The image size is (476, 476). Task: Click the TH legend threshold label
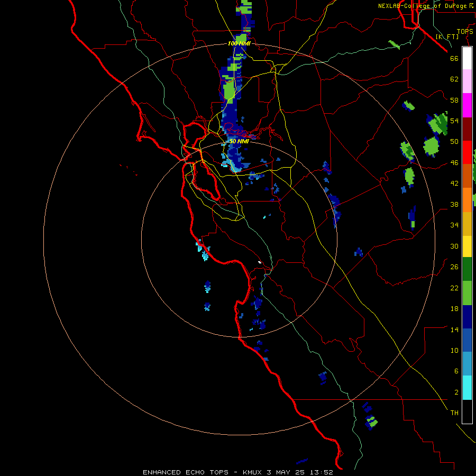click(454, 413)
